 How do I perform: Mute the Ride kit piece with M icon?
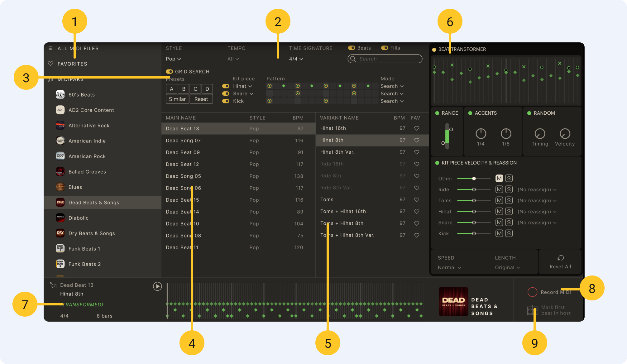pyautogui.click(x=499, y=189)
